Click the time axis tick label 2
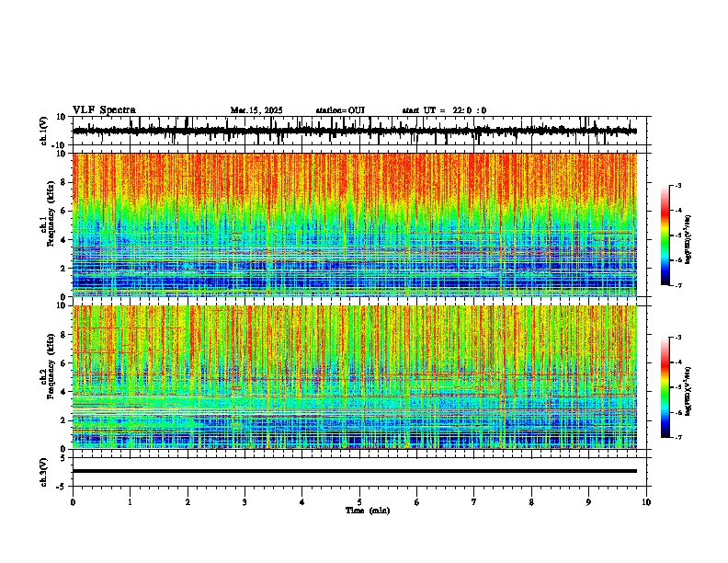 point(188,502)
